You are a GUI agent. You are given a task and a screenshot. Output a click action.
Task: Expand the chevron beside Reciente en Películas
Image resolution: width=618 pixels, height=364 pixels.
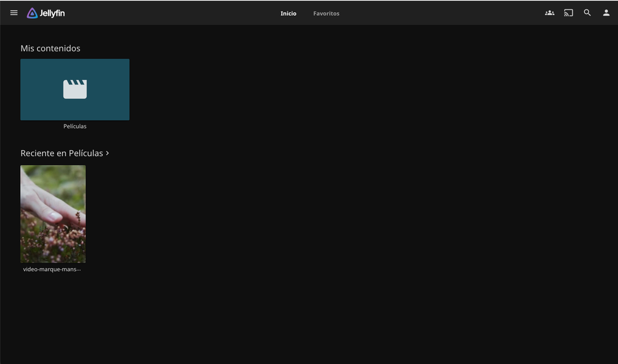point(107,153)
